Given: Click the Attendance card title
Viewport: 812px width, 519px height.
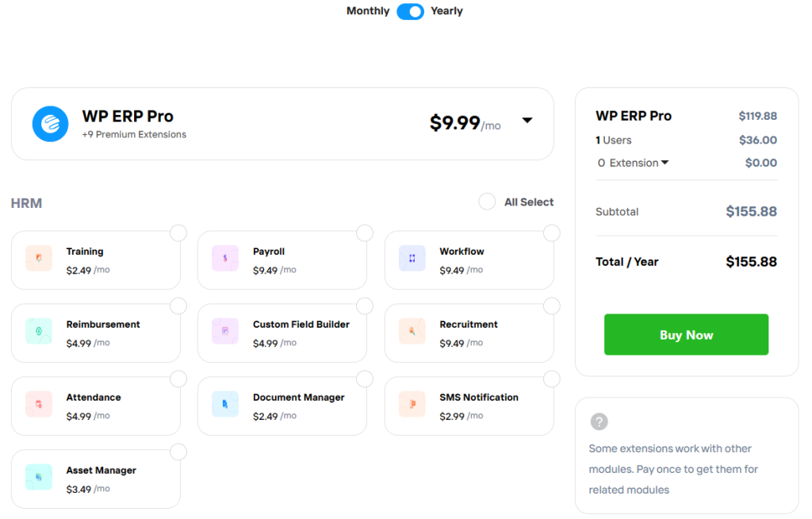Looking at the screenshot, I should (94, 398).
